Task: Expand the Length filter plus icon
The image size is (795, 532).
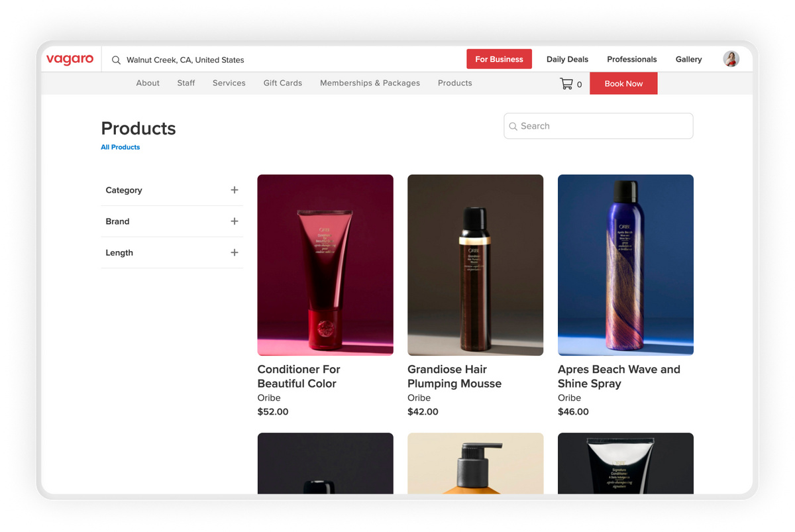Action: point(234,252)
